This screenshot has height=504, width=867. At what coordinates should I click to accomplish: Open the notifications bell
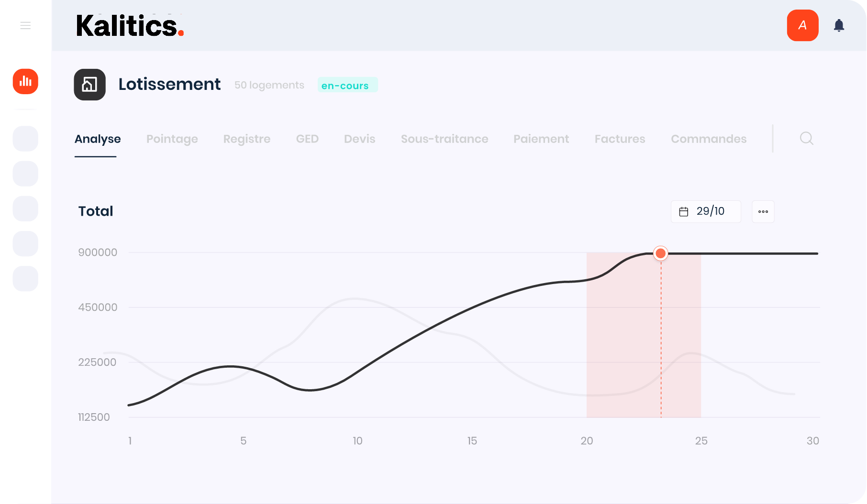click(x=839, y=25)
